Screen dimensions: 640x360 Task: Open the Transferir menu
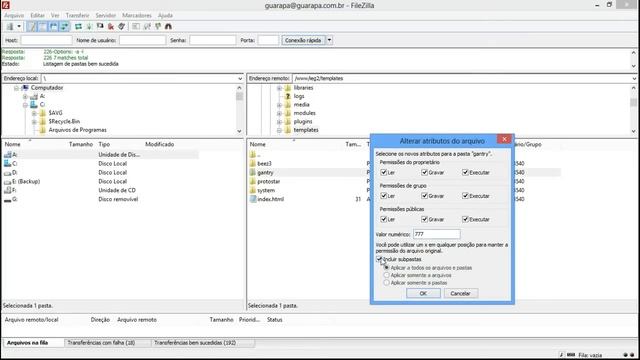(78, 16)
